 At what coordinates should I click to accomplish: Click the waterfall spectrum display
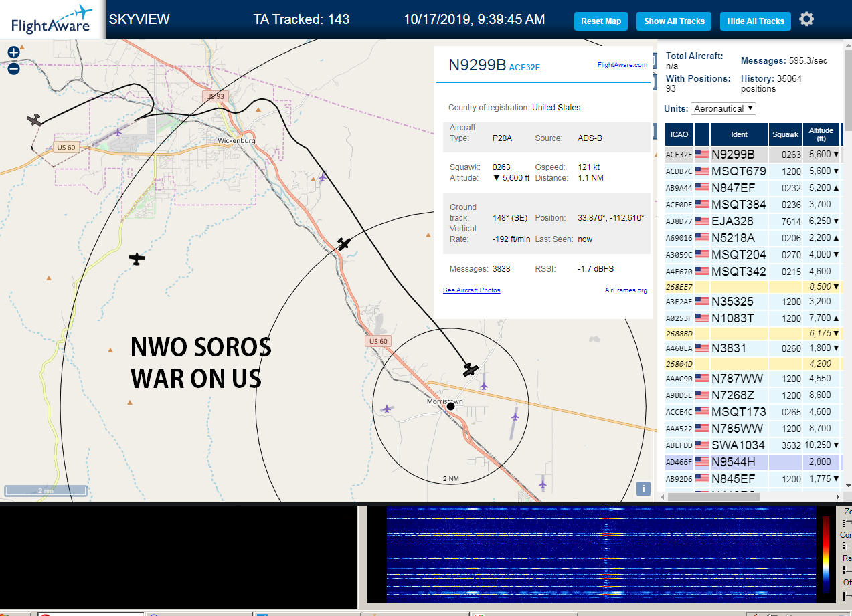(601, 554)
